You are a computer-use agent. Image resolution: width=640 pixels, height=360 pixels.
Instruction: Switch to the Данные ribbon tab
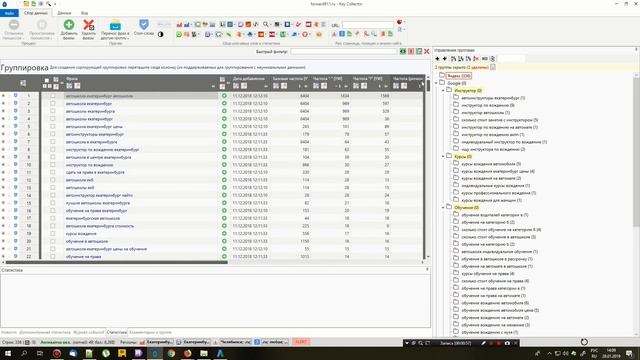click(64, 13)
